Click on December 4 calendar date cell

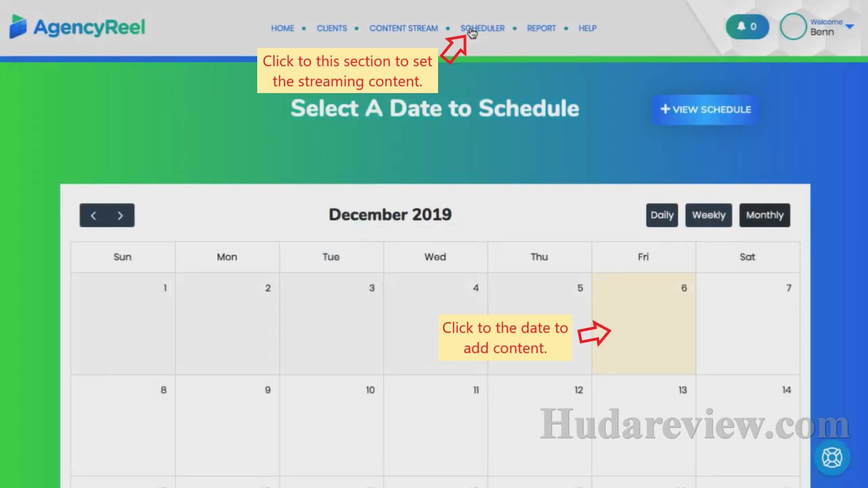435,322
